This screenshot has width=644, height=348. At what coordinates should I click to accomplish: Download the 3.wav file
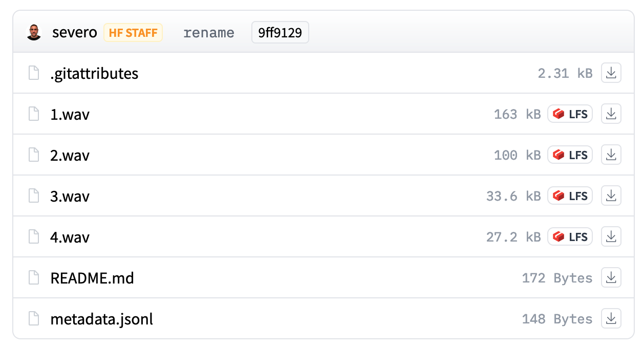click(610, 196)
